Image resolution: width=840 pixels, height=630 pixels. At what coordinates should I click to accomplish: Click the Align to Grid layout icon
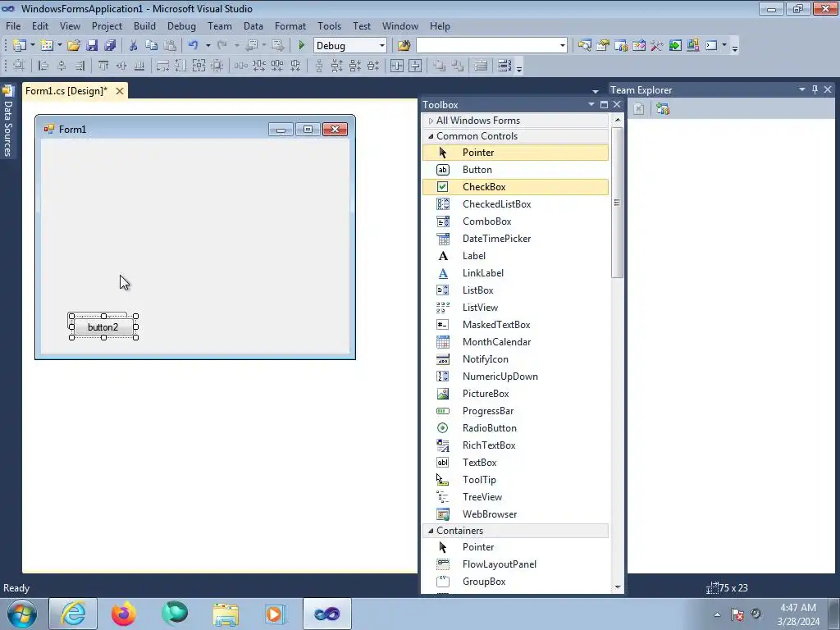tap(19, 66)
